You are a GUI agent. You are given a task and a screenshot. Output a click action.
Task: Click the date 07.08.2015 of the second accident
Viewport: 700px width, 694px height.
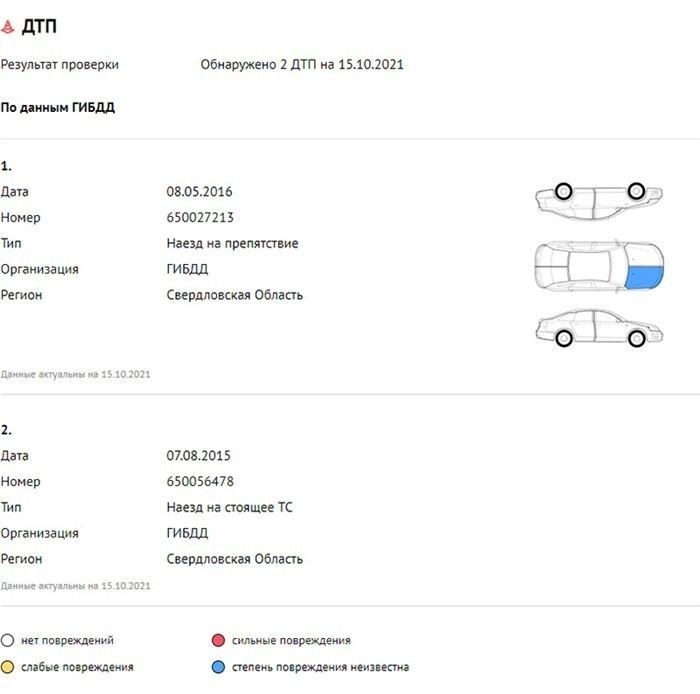coord(199,455)
